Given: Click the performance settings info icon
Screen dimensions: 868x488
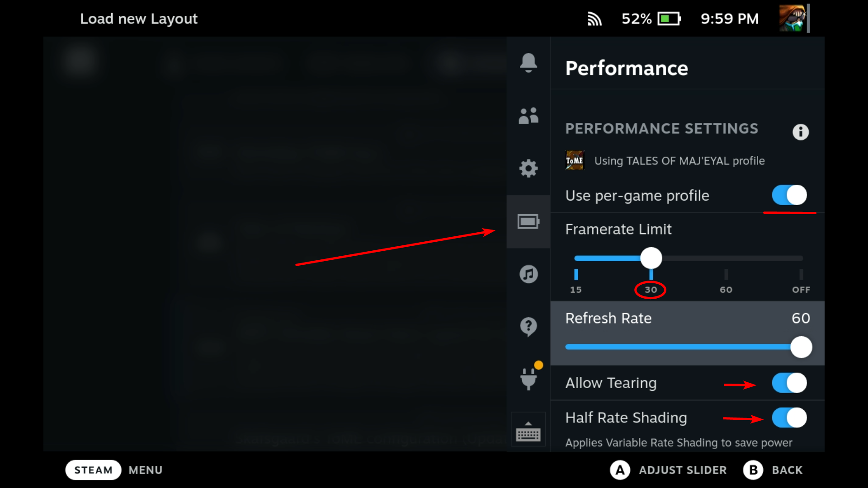Looking at the screenshot, I should pos(800,132).
